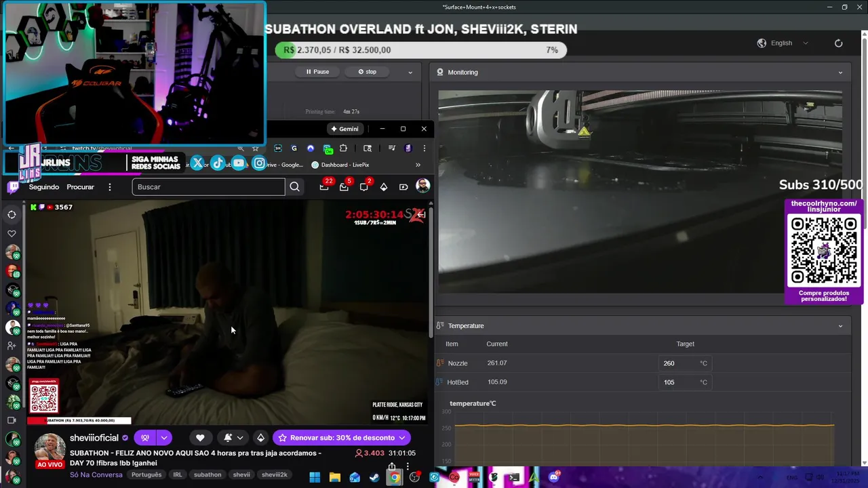
Task: Click the Gemini button in Chrome
Action: pos(344,129)
